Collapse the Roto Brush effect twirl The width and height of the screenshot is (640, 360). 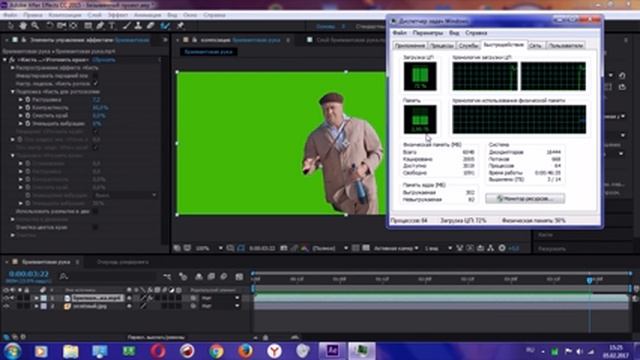5,60
